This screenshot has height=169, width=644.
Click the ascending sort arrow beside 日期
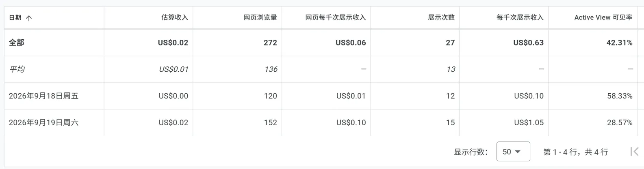tap(29, 18)
